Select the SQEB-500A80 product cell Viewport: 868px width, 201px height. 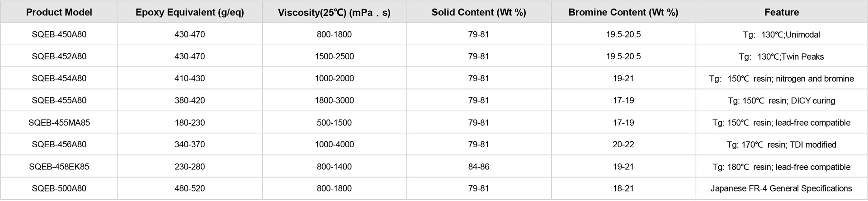(x=59, y=188)
